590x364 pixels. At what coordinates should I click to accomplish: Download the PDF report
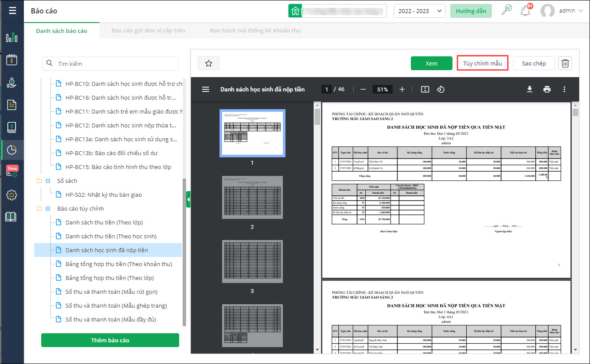[529, 89]
